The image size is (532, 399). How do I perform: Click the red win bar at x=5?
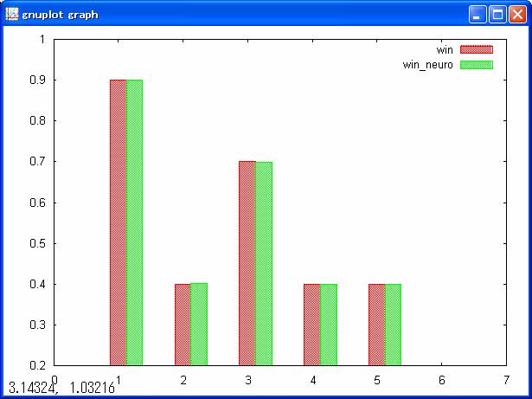coord(377,325)
